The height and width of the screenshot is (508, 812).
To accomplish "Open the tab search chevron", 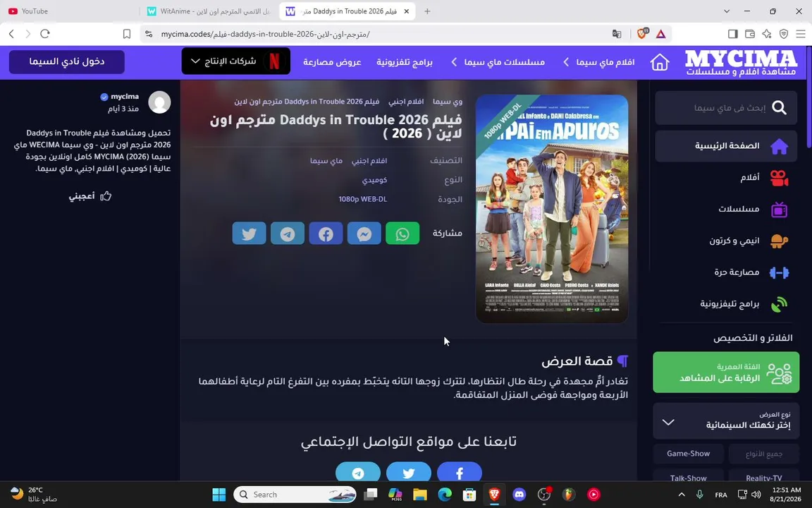I will tap(727, 11).
